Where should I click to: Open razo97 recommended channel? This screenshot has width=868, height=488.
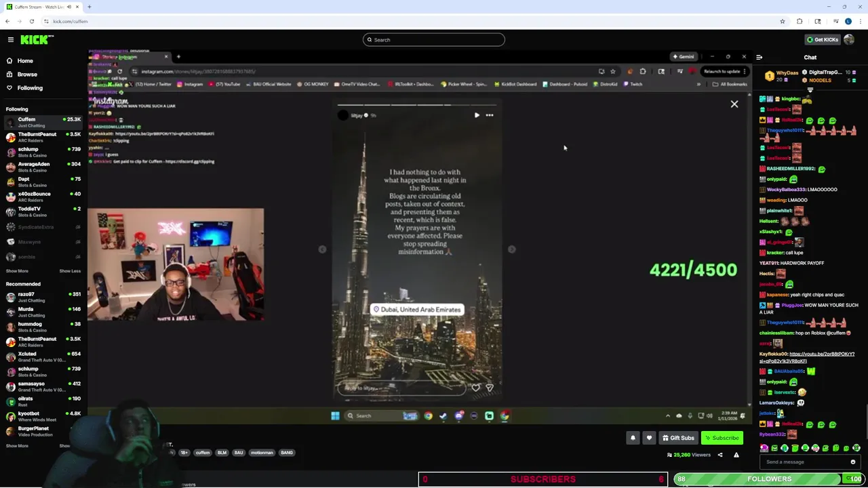[x=43, y=297]
